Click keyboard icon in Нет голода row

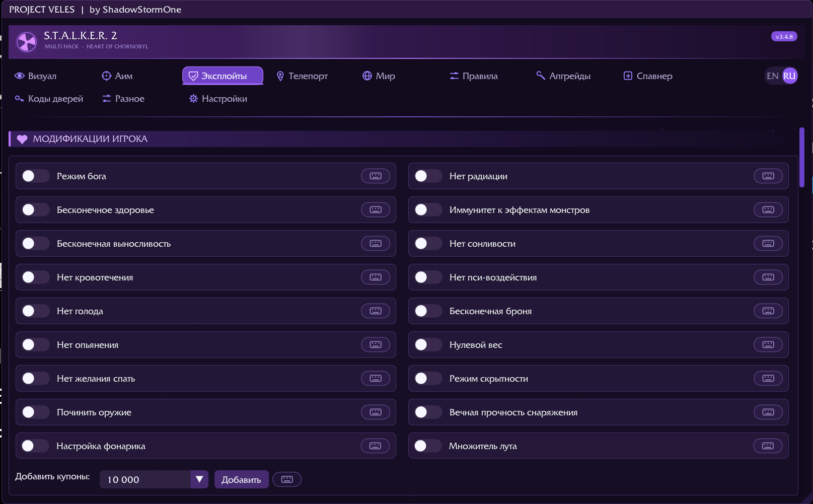pyautogui.click(x=376, y=311)
